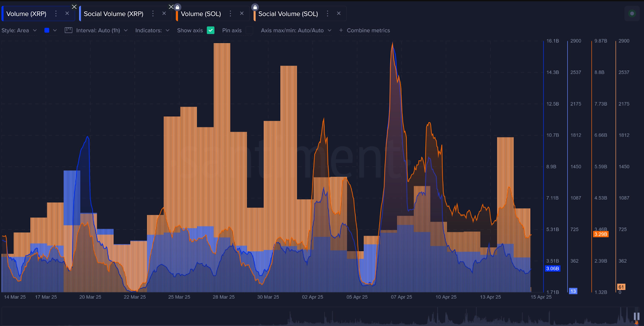Viewport: 644px width, 326px height.
Task: Click the range handle on the bottom minimap
Action: pos(636,316)
